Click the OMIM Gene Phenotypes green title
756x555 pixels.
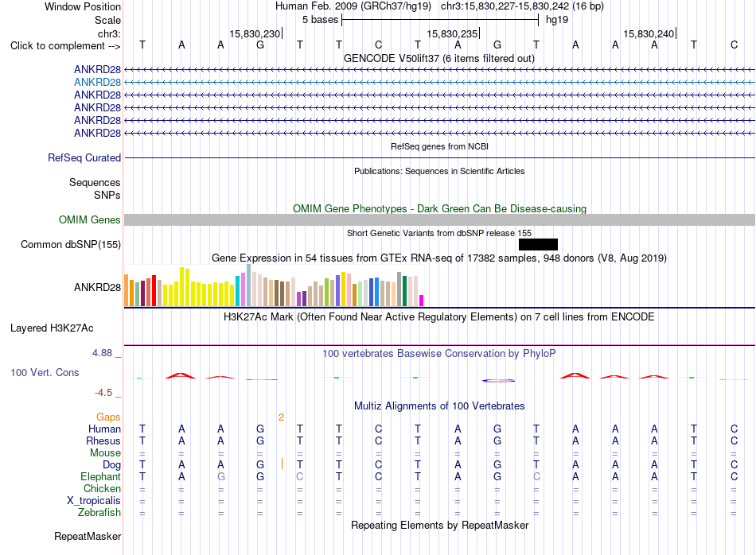[439, 208]
